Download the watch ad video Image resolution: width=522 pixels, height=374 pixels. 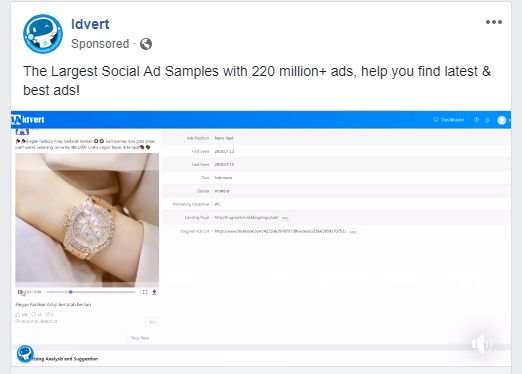[154, 292]
